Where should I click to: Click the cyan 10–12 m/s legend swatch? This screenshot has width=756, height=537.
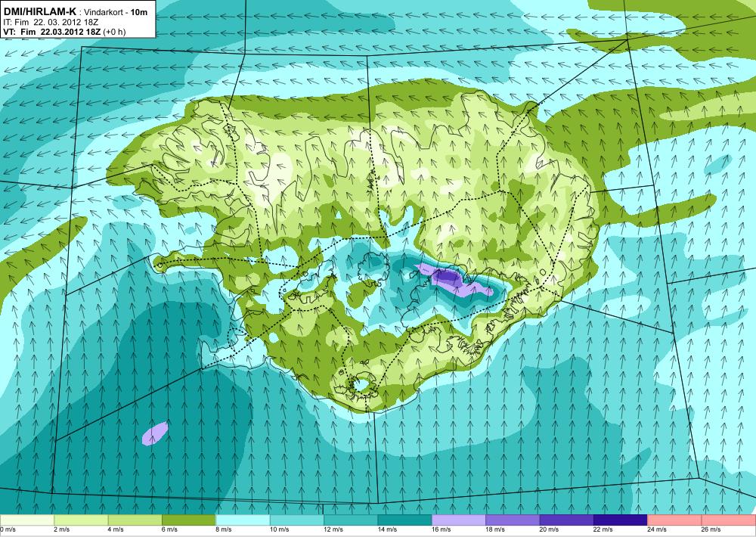click(x=296, y=520)
